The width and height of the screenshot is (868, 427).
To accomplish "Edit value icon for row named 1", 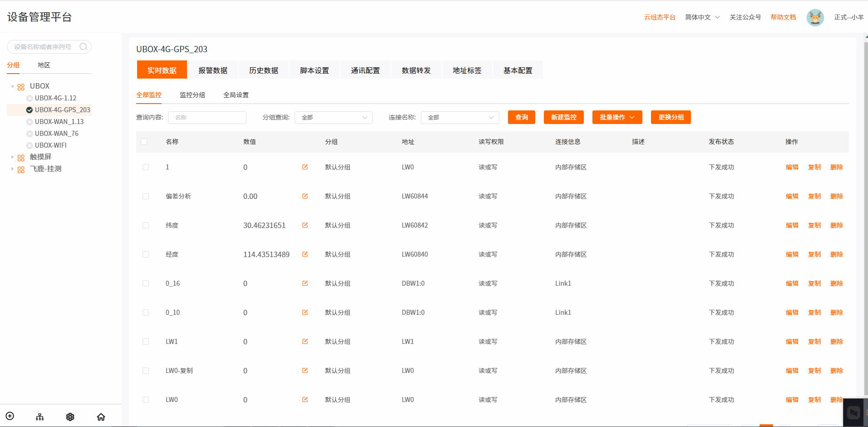I will tap(305, 167).
